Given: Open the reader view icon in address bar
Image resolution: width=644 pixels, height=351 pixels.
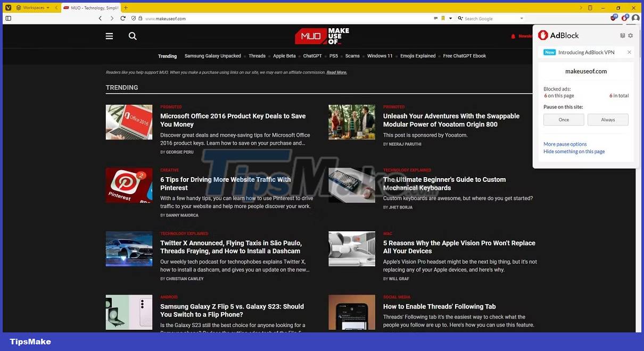Looking at the screenshot, I should tap(436, 18).
